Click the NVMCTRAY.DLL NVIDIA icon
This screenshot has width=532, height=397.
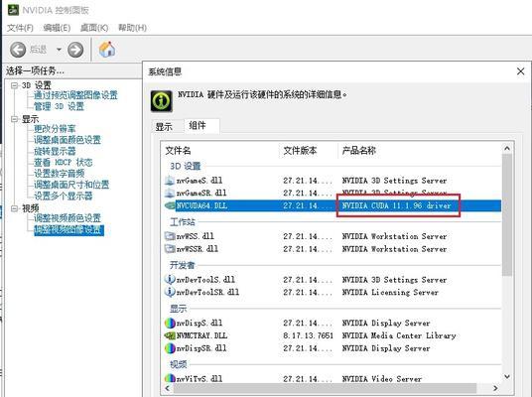170,335
